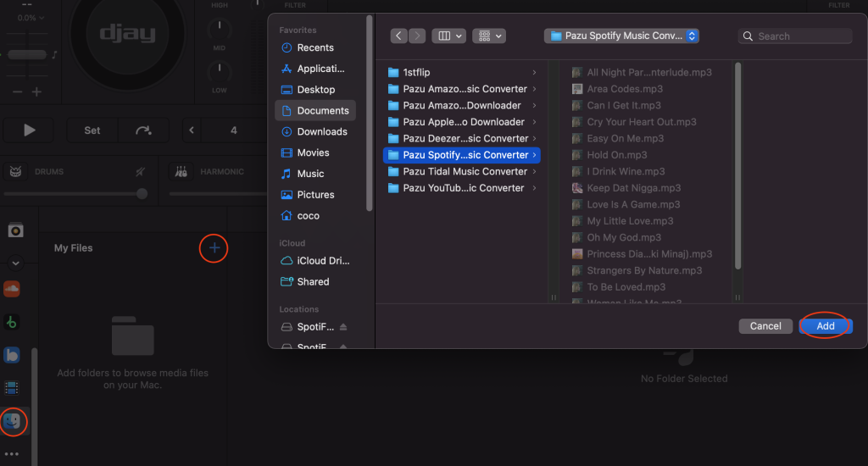Viewport: 868px width, 466px height.
Task: Click the plus icon beside My Files
Action: (x=214, y=248)
